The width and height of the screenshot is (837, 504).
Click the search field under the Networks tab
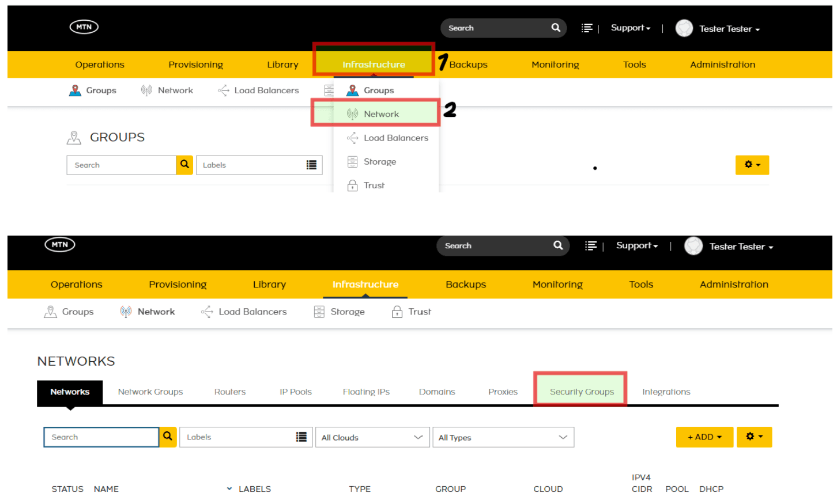tap(101, 437)
